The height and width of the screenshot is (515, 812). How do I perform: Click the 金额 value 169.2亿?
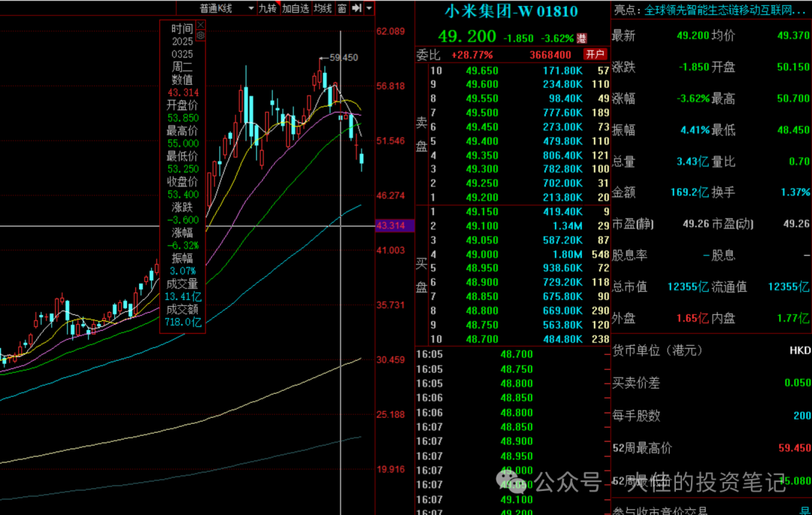(689, 192)
